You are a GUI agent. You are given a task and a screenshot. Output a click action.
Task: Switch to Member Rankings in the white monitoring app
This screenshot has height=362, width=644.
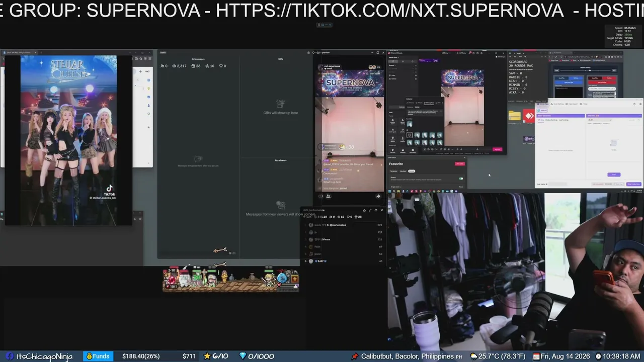coord(552,120)
